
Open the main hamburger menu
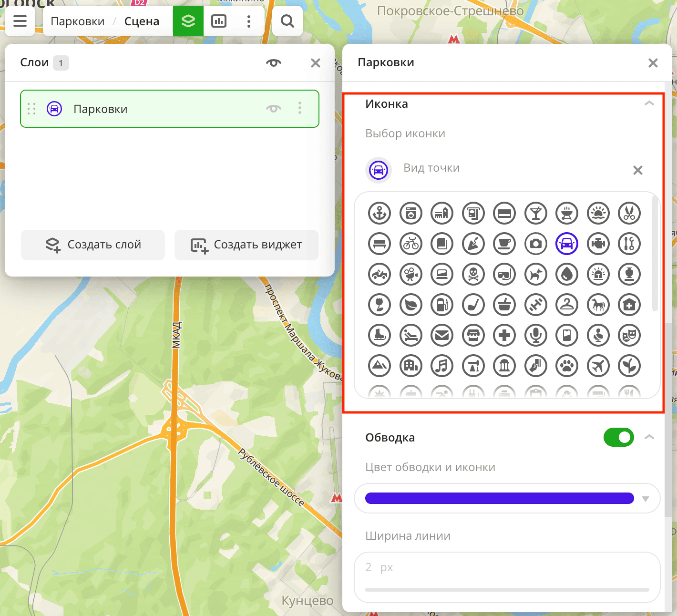pyautogui.click(x=20, y=21)
